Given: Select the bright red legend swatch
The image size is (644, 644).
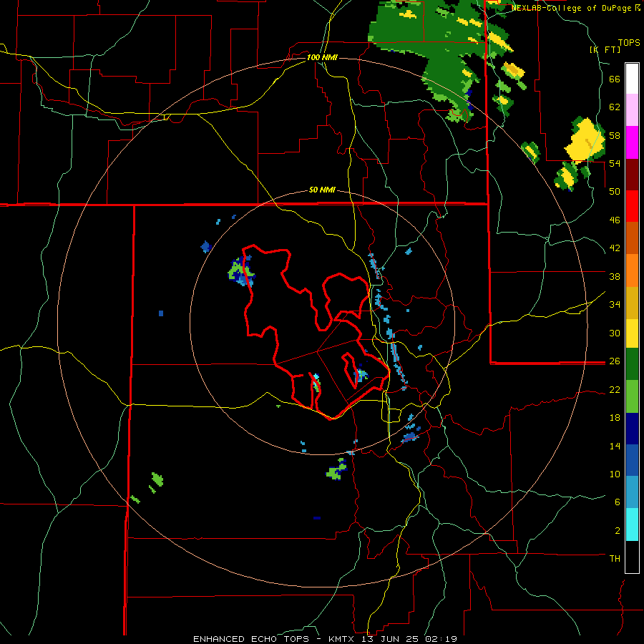Looking at the screenshot, I should (632, 206).
